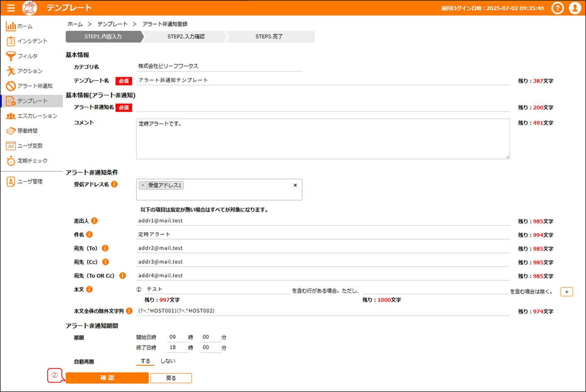Open the help question mark icon
This screenshot has width=586, height=392.
tap(557, 8)
